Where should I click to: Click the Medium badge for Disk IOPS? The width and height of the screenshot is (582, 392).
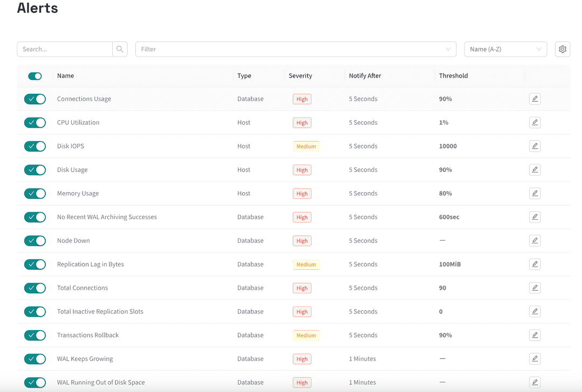306,146
